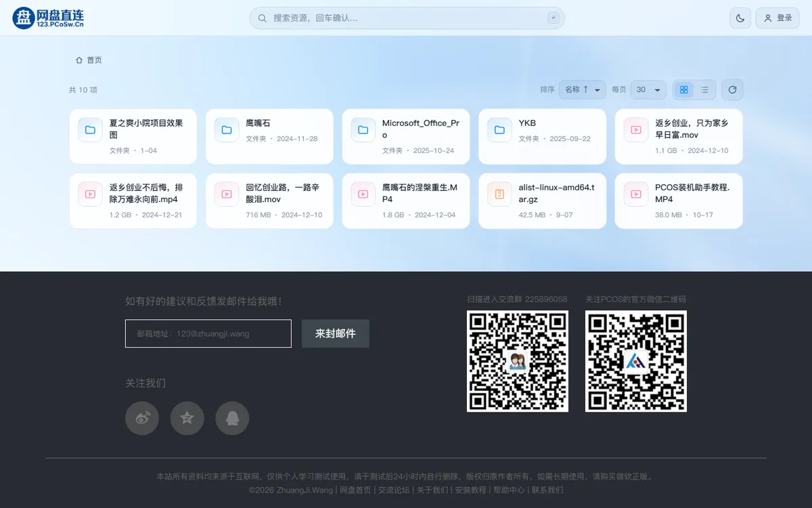
Task: Open file name 返乡创业，只为家乡早日富.mov
Action: point(692,129)
